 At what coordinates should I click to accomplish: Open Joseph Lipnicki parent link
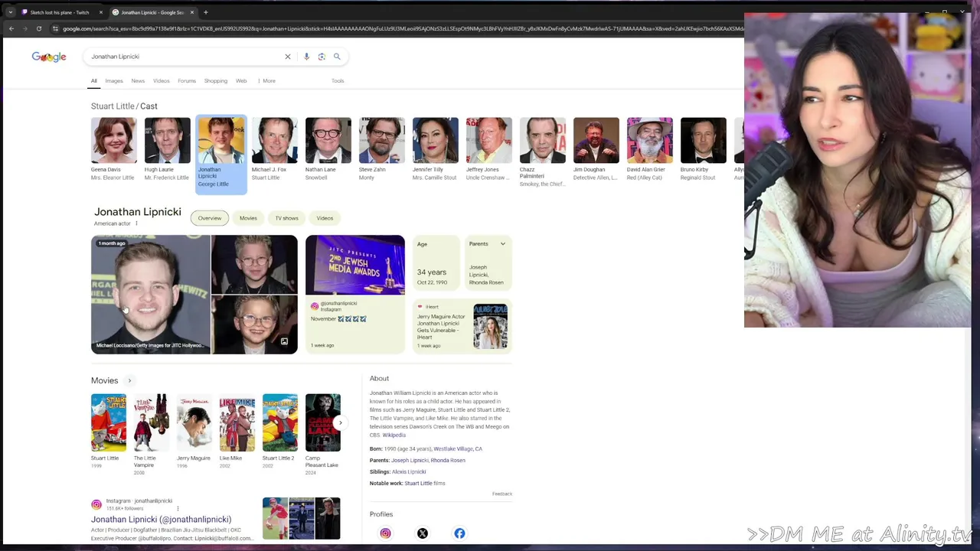pos(410,460)
